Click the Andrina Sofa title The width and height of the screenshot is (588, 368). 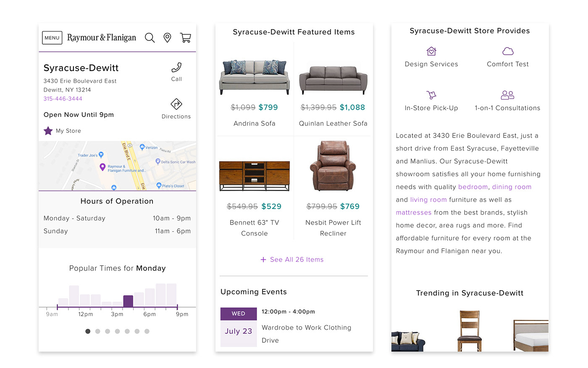pos(255,124)
